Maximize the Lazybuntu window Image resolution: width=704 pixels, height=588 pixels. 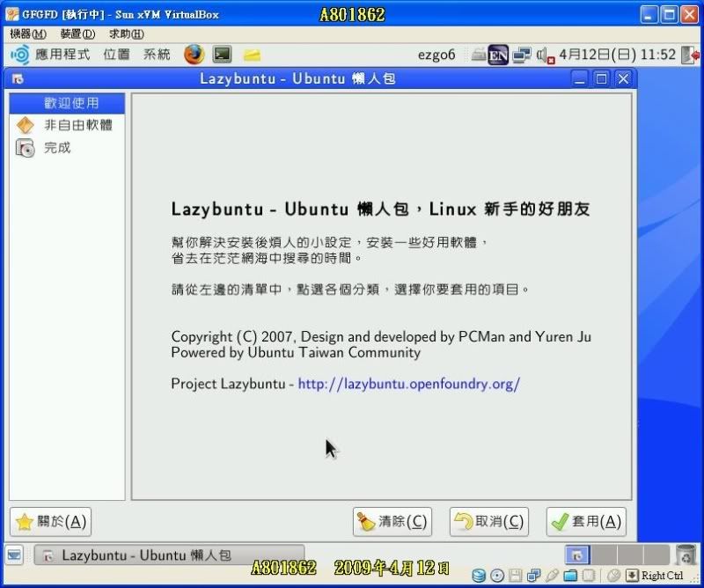[601, 79]
